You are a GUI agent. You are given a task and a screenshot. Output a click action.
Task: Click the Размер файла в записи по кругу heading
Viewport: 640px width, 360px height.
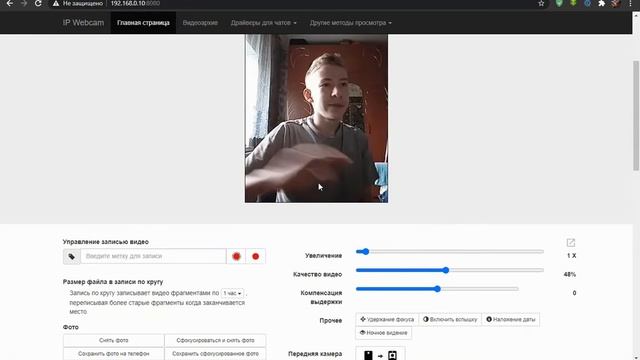tap(113, 282)
